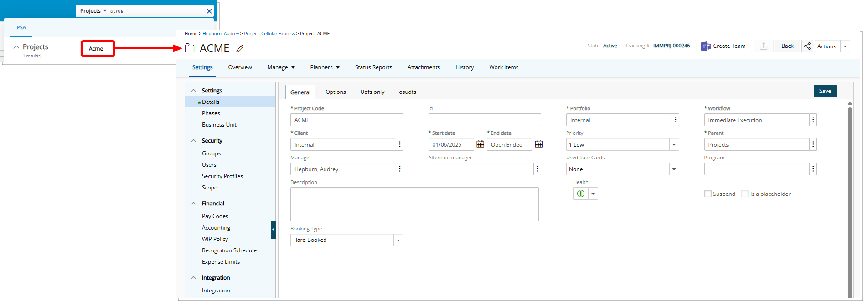The image size is (868, 306).
Task: Click into the Description text area
Action: tap(414, 204)
